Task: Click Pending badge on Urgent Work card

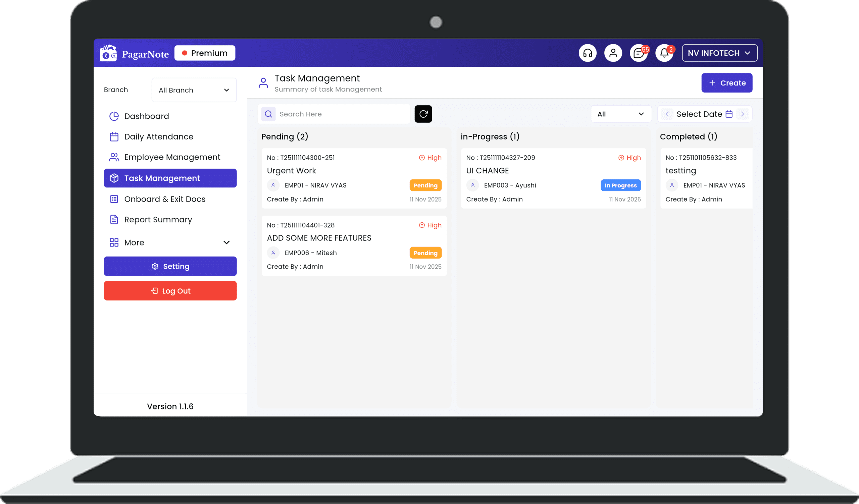Action: (425, 185)
